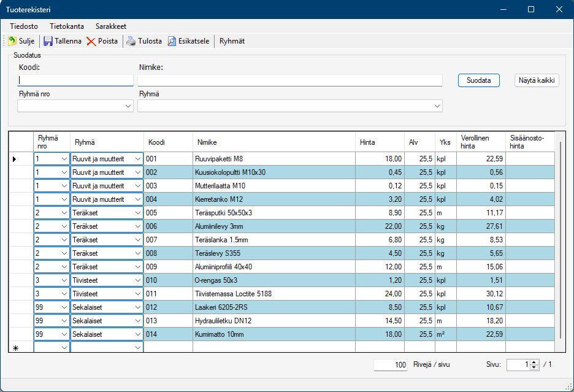Open the Sarakkeet menu
Image resolution: width=574 pixels, height=392 pixels.
[x=111, y=26]
